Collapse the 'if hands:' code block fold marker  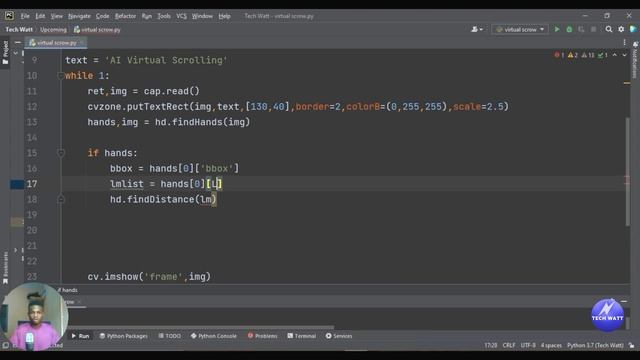(x=61, y=153)
